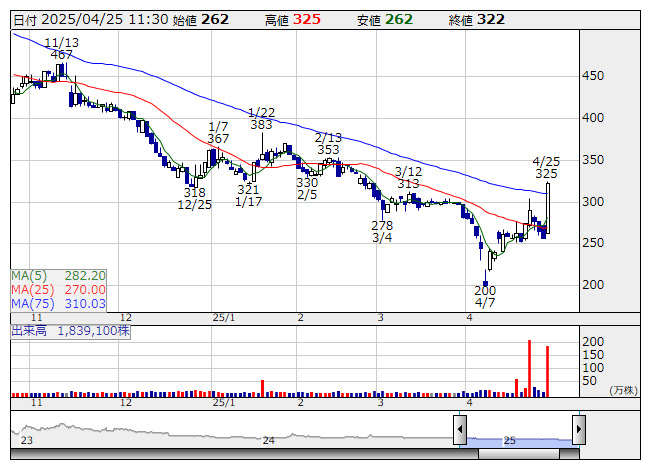Click the right range slider handle arrow

pyautogui.click(x=579, y=429)
